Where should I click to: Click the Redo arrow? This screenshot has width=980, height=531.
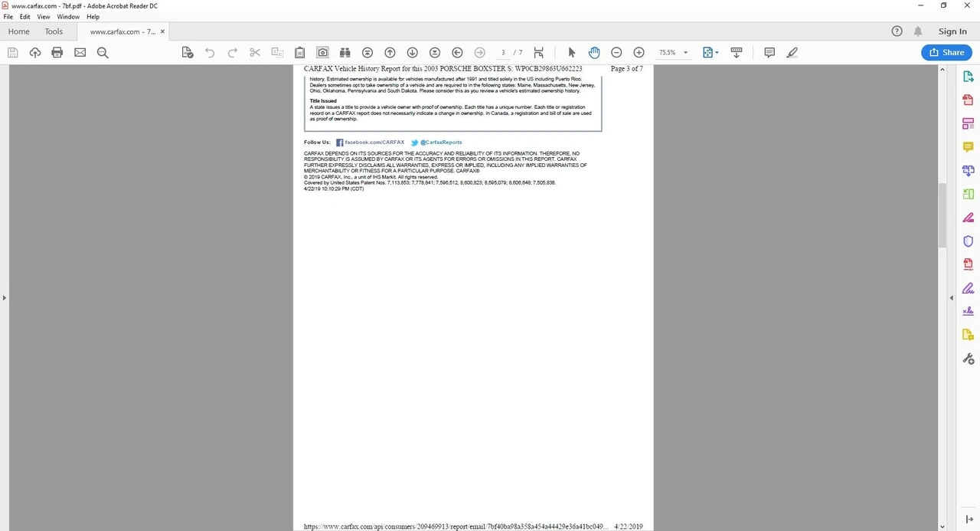click(233, 52)
